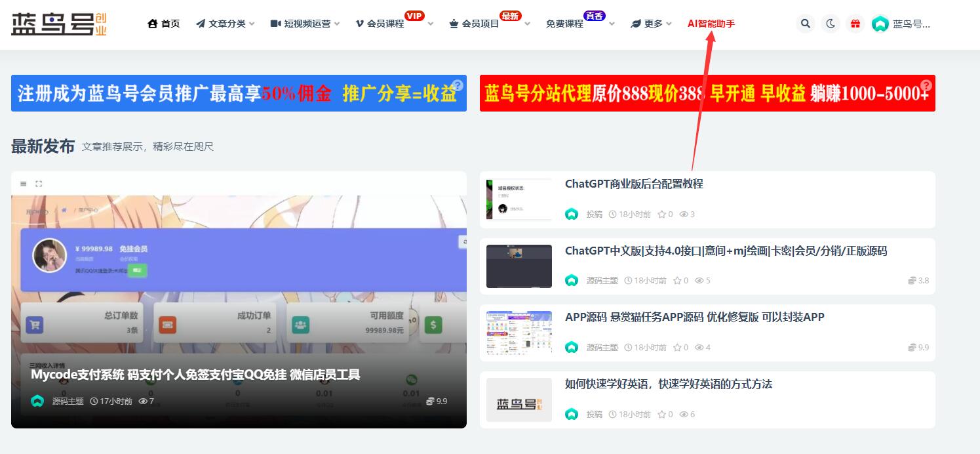Open the AI智能助手 menu item
The image size is (980, 454).
pyautogui.click(x=712, y=23)
